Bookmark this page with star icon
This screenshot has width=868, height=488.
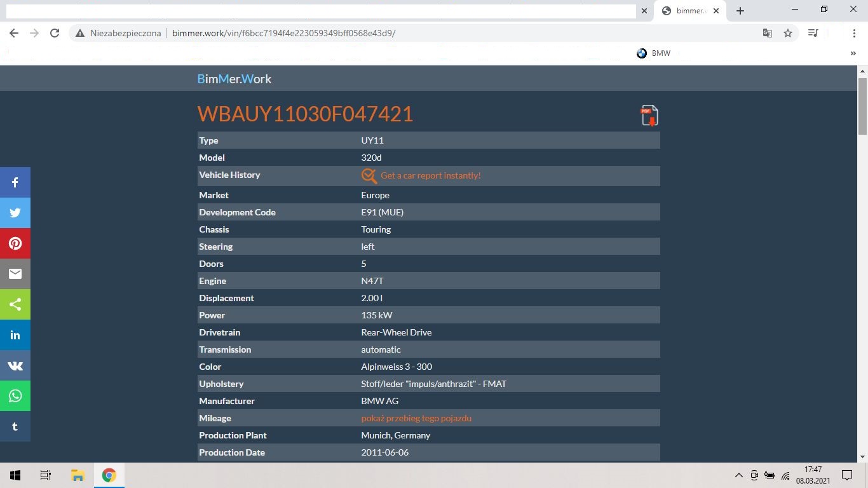pos(788,33)
